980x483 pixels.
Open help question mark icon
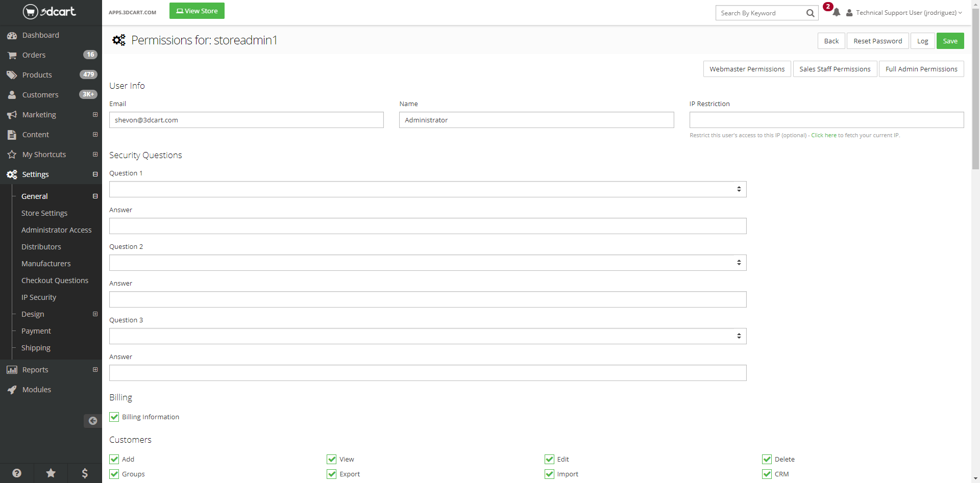tap(17, 473)
